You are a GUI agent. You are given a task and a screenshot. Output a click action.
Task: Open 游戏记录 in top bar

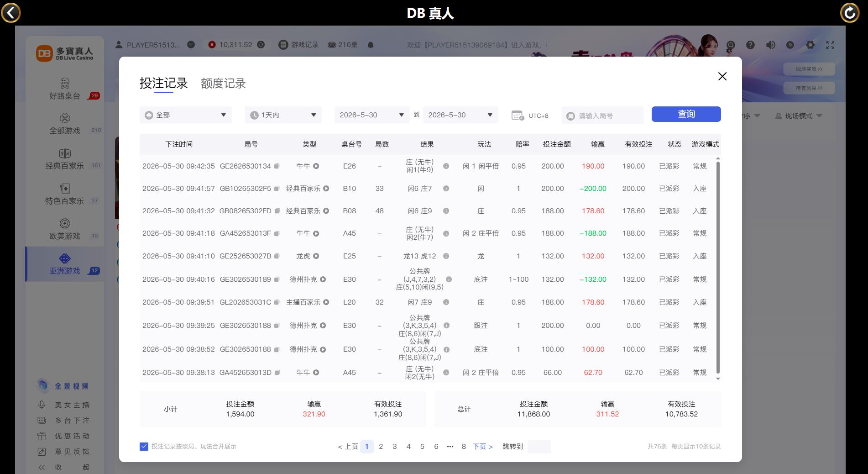click(x=299, y=45)
